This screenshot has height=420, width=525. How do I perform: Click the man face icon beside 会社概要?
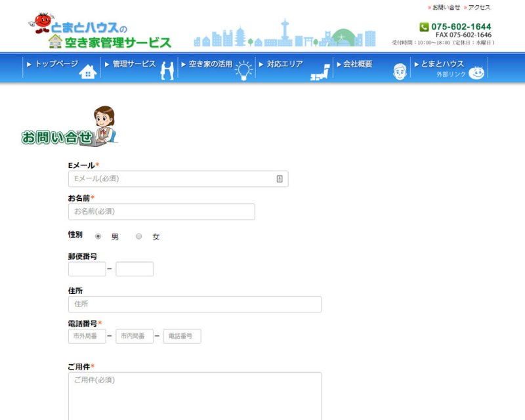400,71
